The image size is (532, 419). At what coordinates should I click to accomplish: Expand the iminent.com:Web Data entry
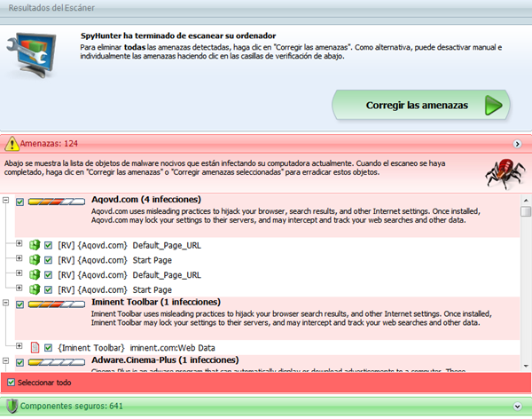pyautogui.click(x=19, y=346)
